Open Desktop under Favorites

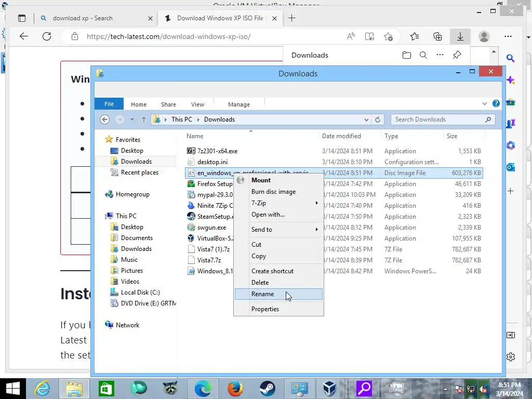132,151
